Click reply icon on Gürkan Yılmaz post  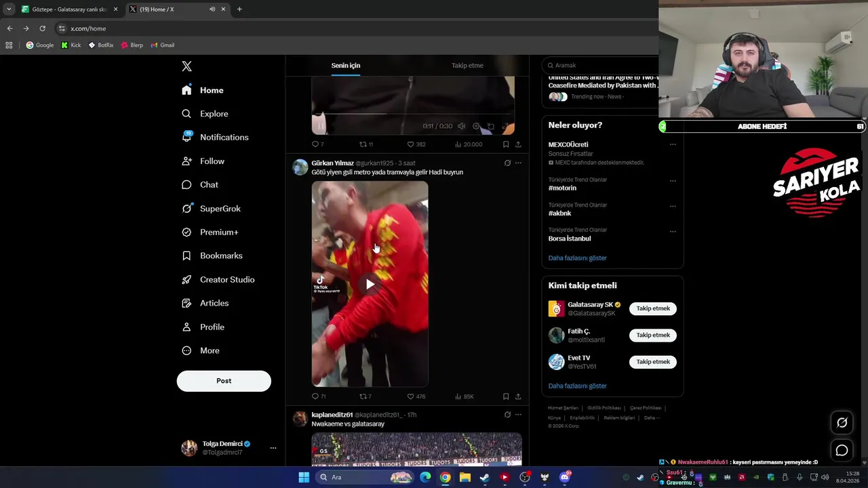[x=315, y=396]
